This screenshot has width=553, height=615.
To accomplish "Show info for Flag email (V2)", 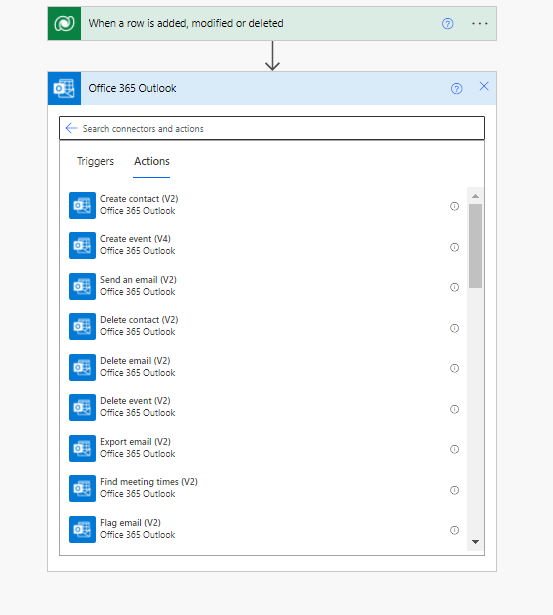I will [454, 530].
